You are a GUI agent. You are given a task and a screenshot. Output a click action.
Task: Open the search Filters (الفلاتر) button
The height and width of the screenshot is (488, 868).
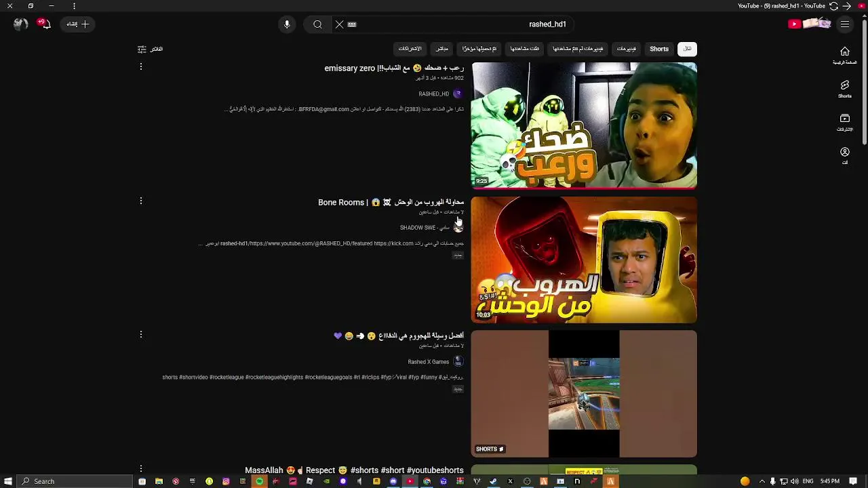tap(151, 49)
